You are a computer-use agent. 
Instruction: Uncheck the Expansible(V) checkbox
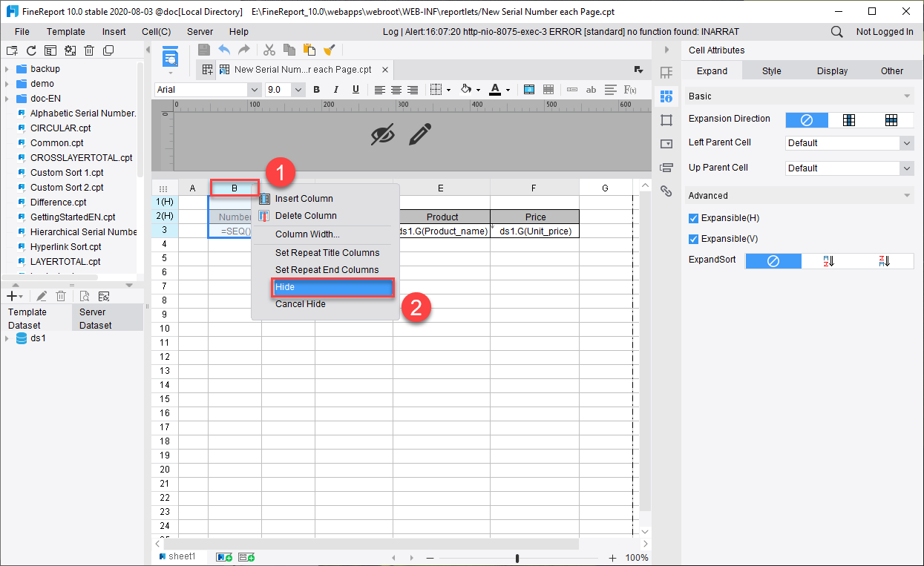pos(693,239)
